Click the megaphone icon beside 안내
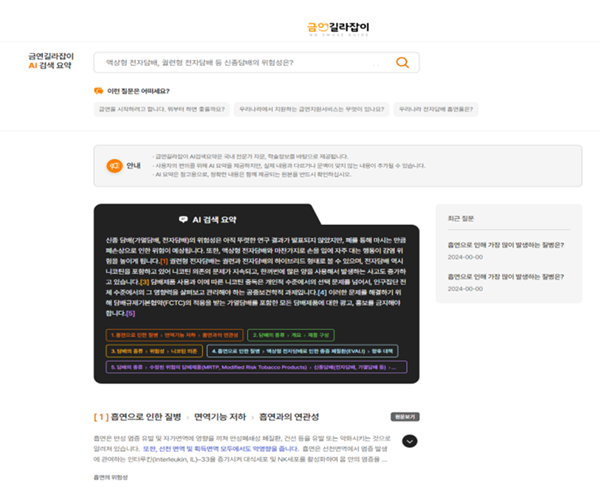Image resolution: width=600 pixels, height=491 pixels. 115,166
